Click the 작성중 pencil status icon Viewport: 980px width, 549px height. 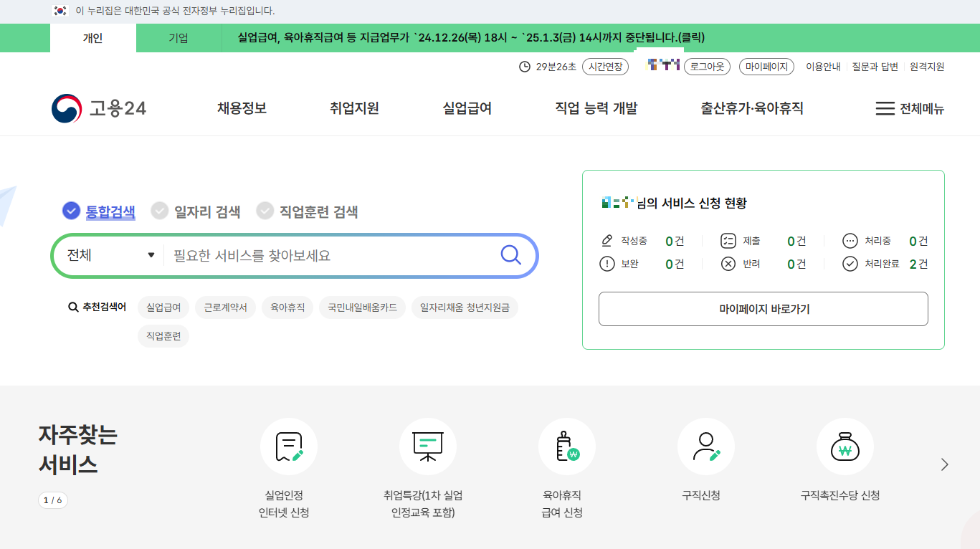point(607,241)
